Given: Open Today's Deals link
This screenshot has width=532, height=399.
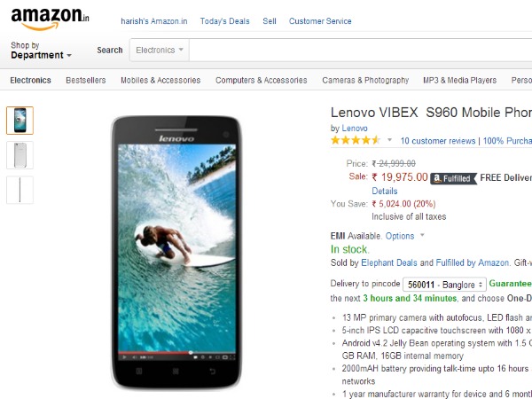Looking at the screenshot, I should (x=224, y=21).
